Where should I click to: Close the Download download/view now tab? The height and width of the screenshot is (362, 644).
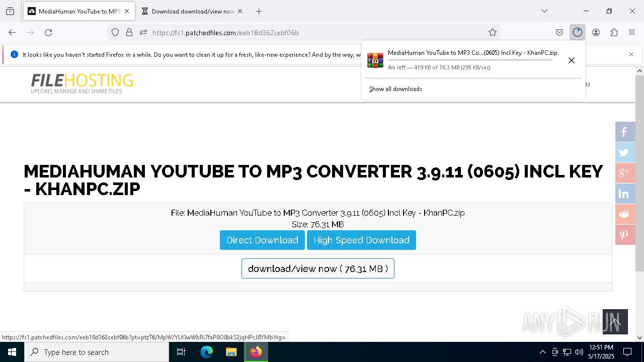point(239,11)
